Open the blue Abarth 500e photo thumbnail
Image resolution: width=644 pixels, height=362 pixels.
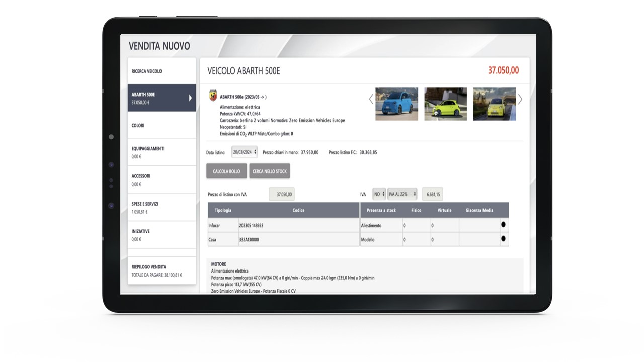[x=396, y=104]
